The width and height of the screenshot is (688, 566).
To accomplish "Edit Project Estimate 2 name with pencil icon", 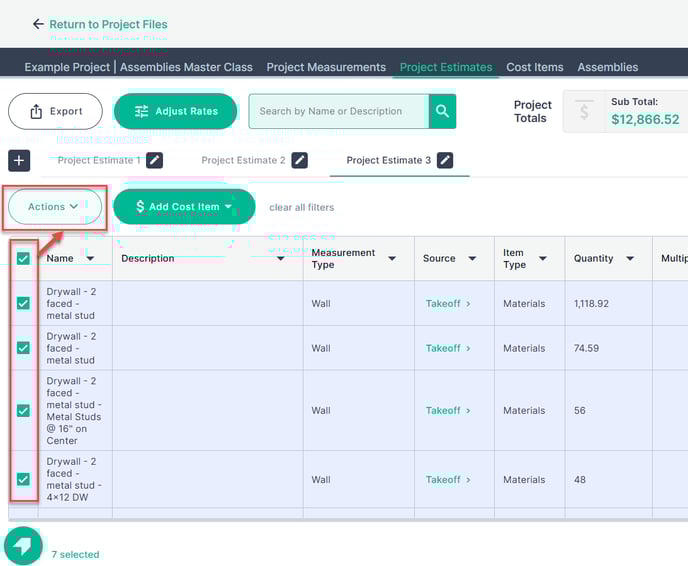I will [300, 161].
